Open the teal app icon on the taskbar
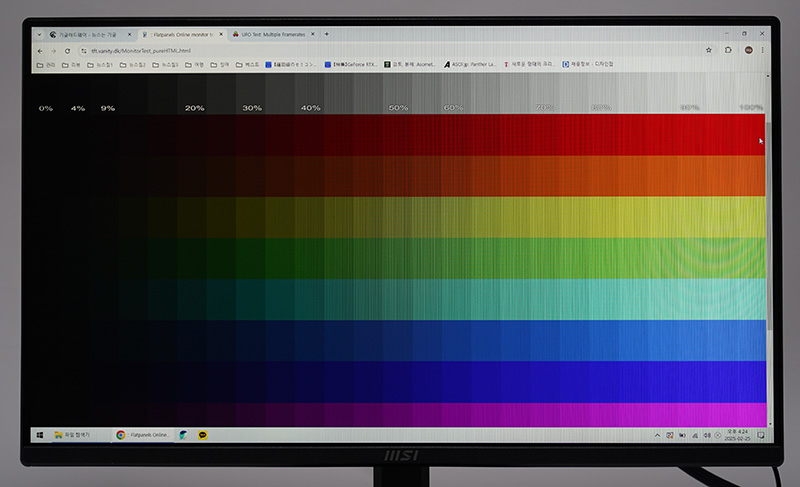This screenshot has width=800, height=487. tap(183, 435)
